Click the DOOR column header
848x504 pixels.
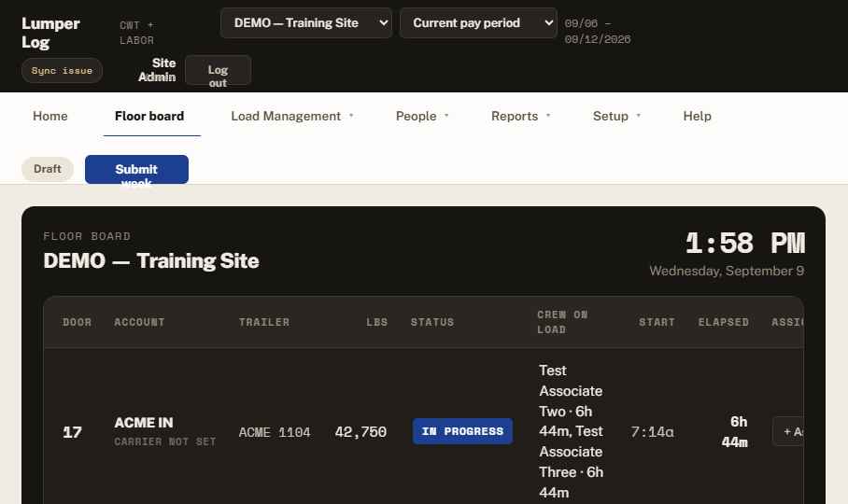pyautogui.click(x=77, y=322)
